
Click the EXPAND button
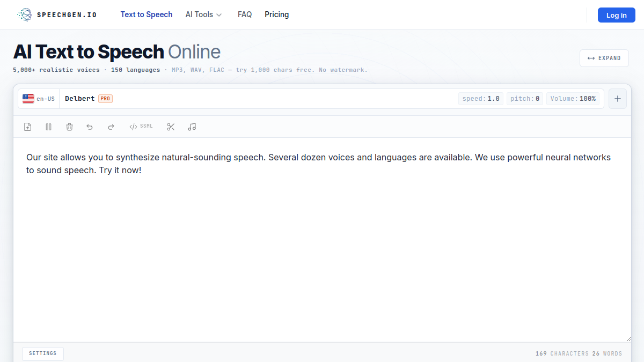pos(604,58)
